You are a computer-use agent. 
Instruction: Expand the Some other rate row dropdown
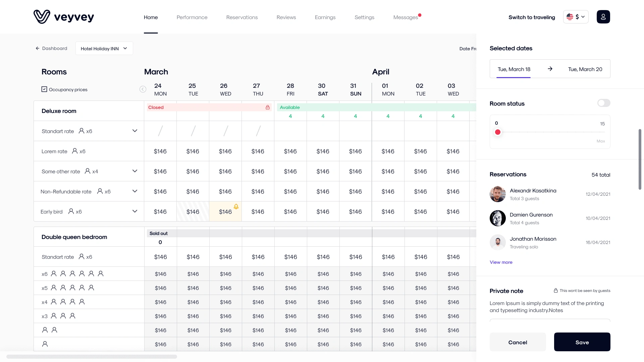click(135, 171)
